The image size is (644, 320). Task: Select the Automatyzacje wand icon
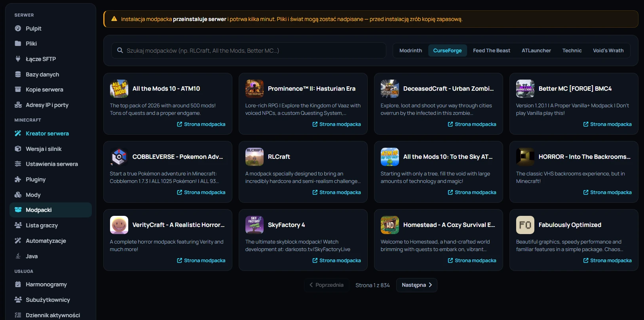click(18, 241)
